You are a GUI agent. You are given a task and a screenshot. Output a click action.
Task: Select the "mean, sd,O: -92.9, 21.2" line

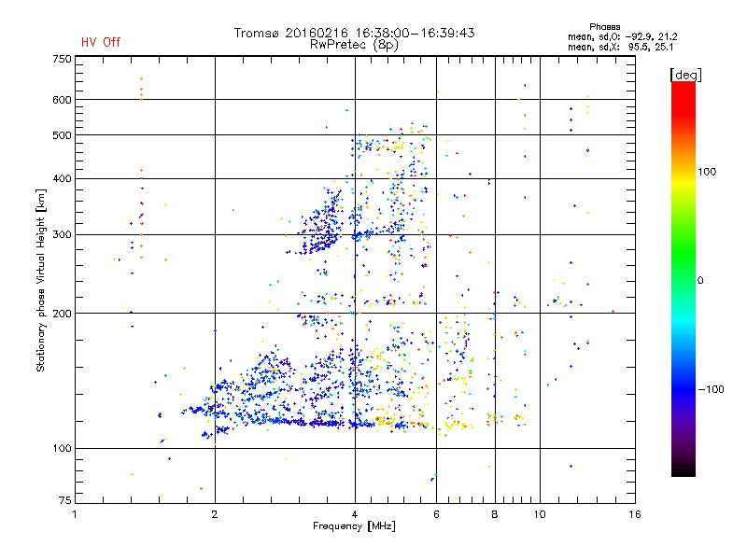622,36
